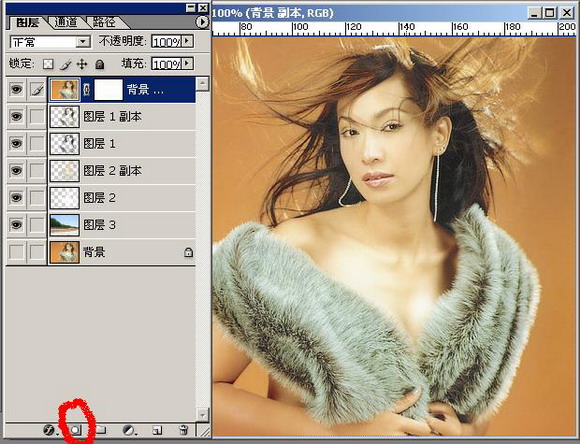The width and height of the screenshot is (580, 444).
Task: Open the layers palette menu arrow
Action: coord(202,23)
